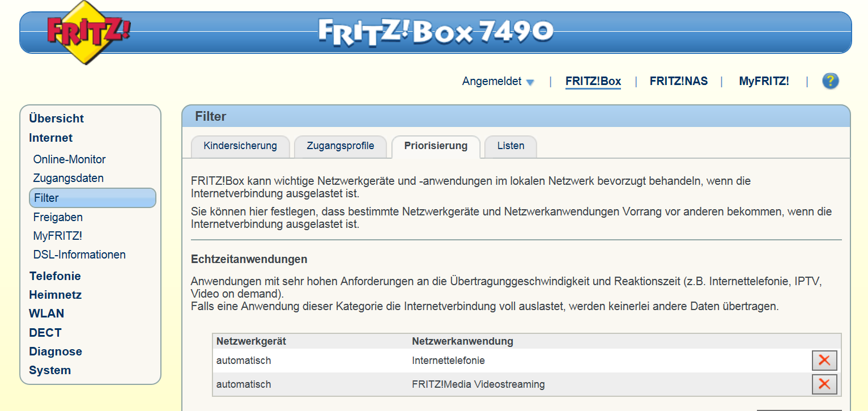Viewport: 868px width, 411px height.
Task: Open Zugangsdaten in the sidebar
Action: point(69,178)
